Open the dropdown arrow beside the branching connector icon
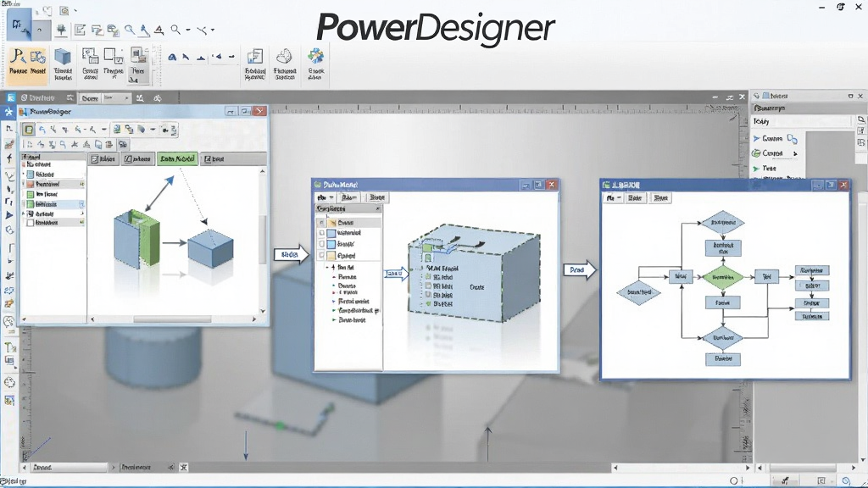Viewport: 868px width, 488px height. point(213,30)
